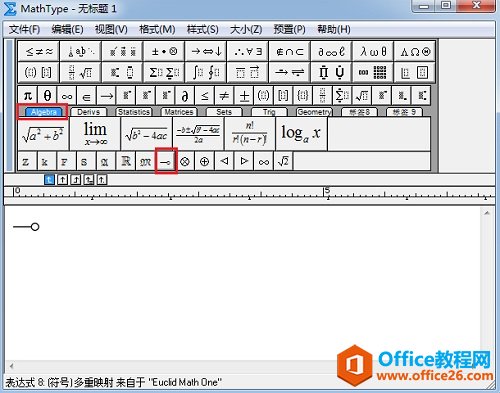Open the products and set theory templates palette
The height and width of the screenshot is (393, 500).
[331, 72]
